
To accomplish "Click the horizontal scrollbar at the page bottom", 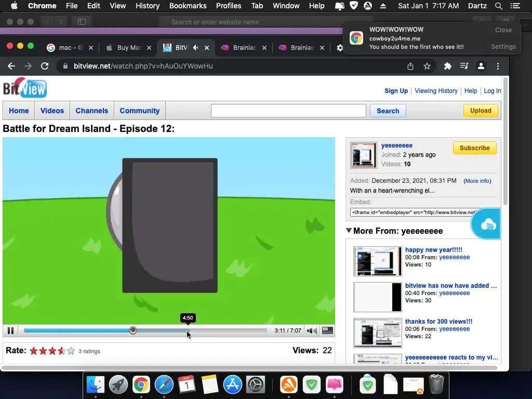I will click(249, 368).
